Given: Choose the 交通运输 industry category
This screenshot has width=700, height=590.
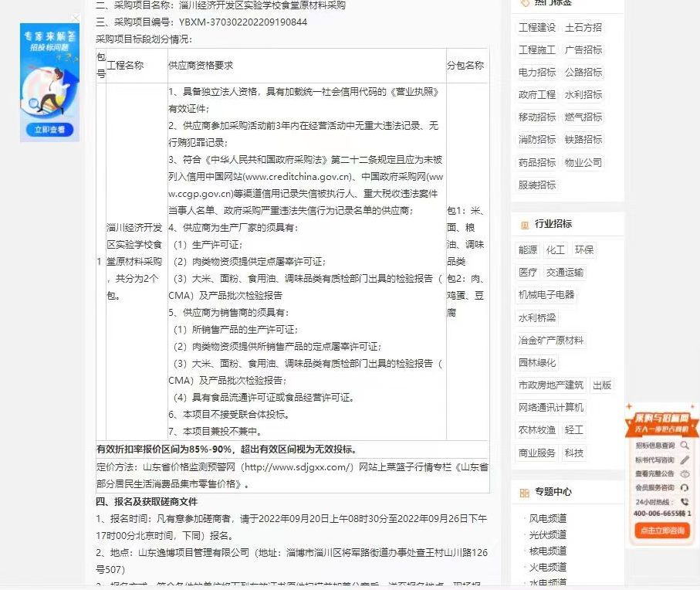Looking at the screenshot, I should pyautogui.click(x=565, y=273).
